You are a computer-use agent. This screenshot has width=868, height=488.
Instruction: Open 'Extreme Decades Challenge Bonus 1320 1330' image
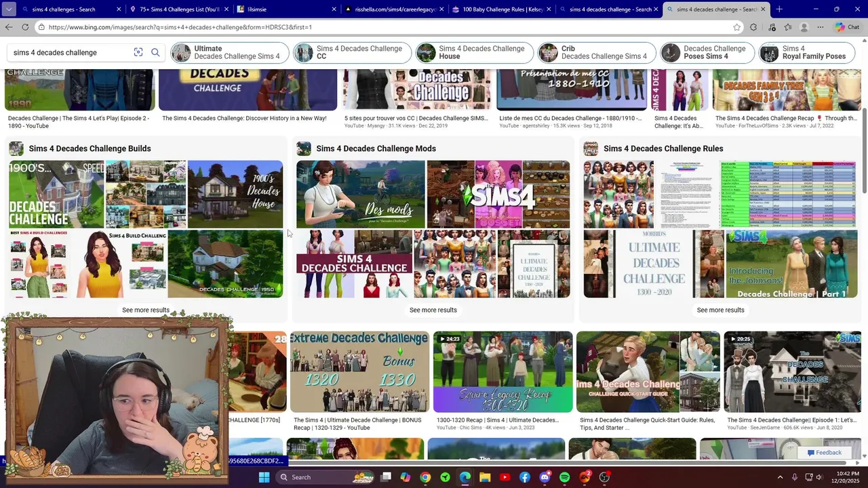pyautogui.click(x=359, y=371)
